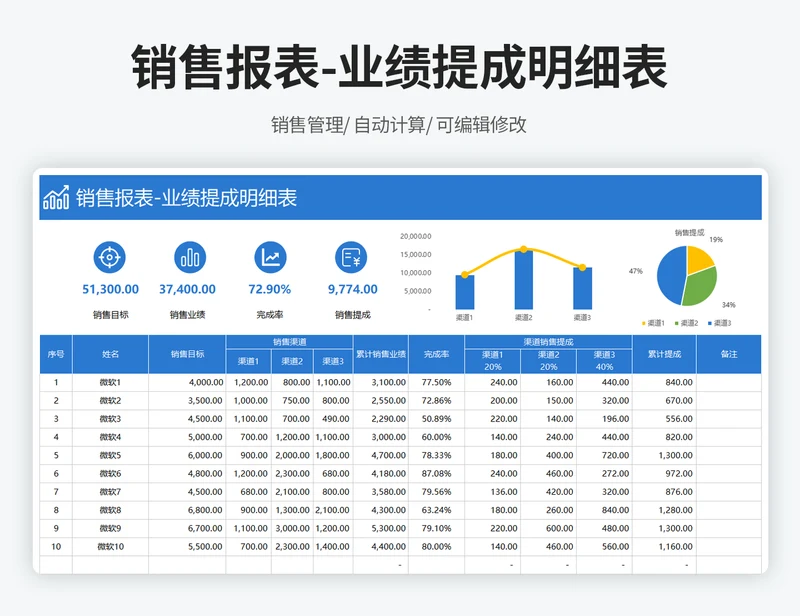Select the 渠道2 bar in the chart
This screenshot has width=800, height=616.
point(523,280)
